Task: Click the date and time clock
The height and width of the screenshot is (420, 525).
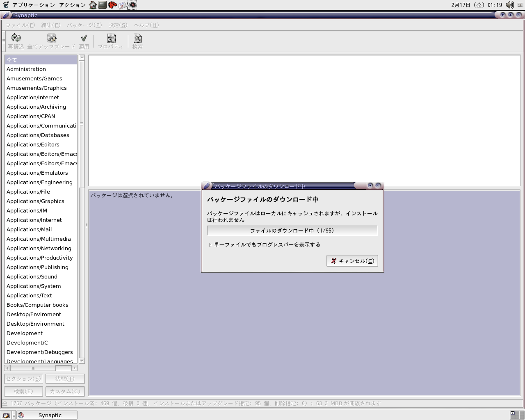Action: point(477,5)
